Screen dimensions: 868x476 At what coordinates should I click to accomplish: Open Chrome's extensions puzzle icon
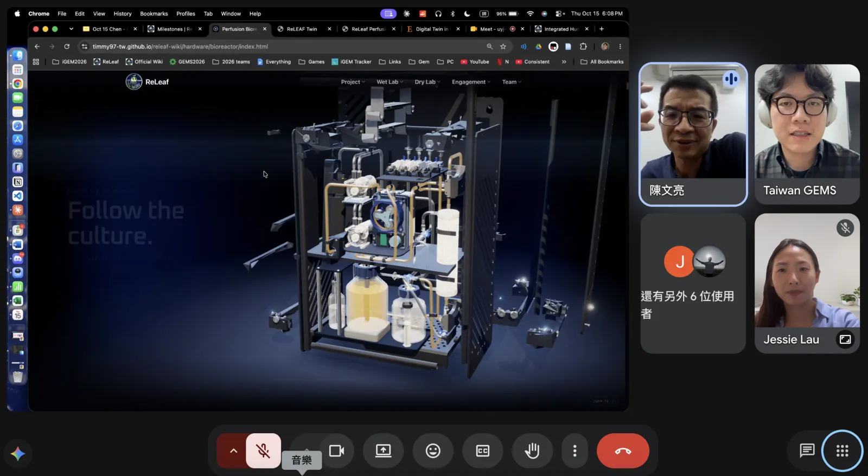coord(583,47)
